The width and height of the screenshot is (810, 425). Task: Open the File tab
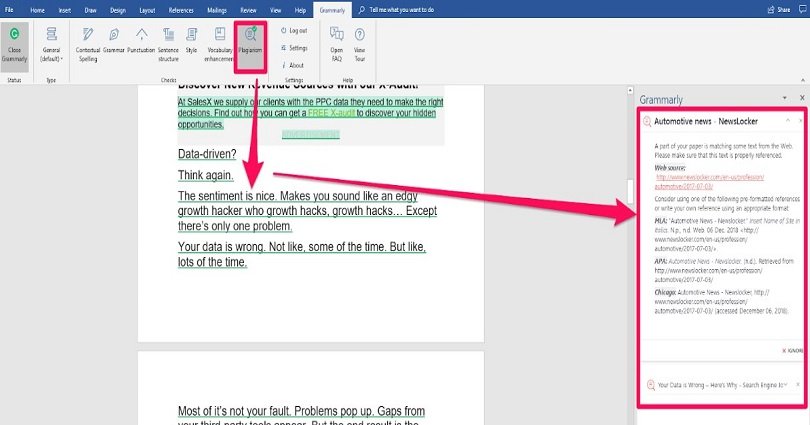tap(9, 10)
